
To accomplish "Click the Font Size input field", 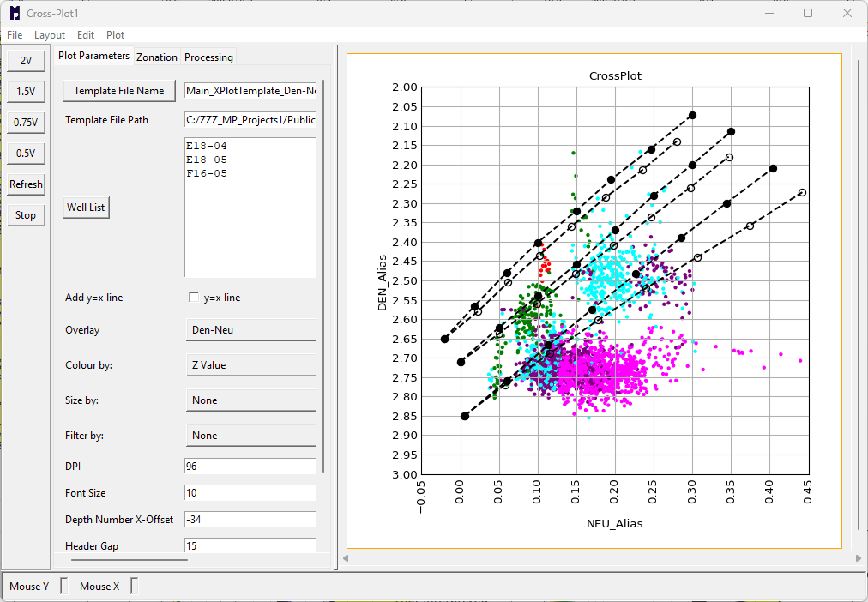I will [250, 493].
